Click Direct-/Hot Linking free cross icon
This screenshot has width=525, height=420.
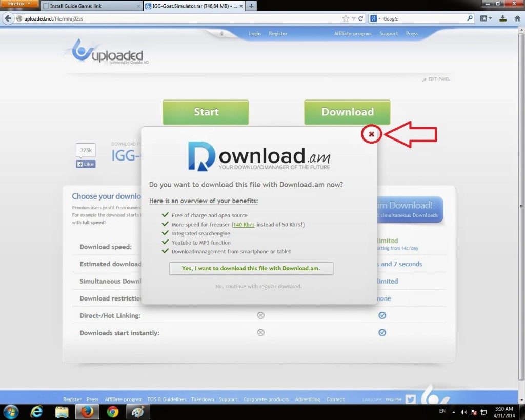261,315
